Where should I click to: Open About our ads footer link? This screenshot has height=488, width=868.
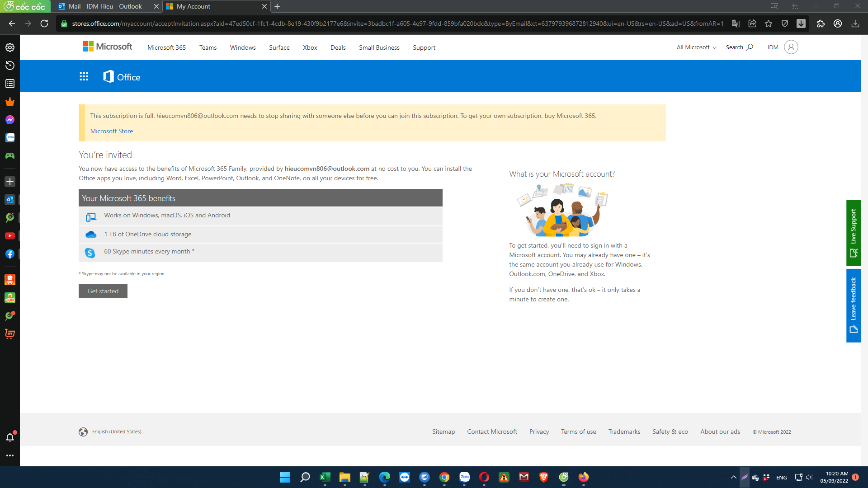tap(720, 432)
